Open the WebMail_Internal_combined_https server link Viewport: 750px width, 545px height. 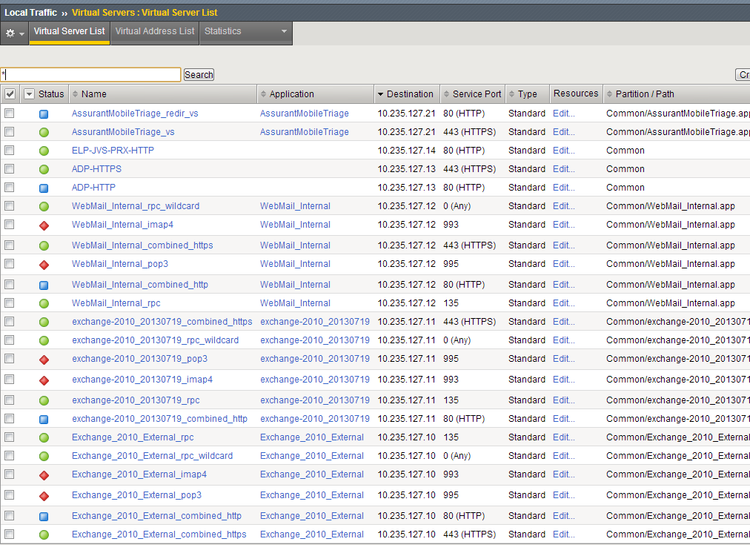(142, 245)
